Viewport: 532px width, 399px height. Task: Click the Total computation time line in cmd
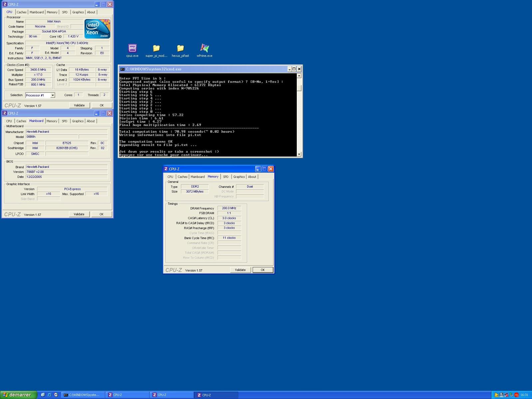click(177, 132)
